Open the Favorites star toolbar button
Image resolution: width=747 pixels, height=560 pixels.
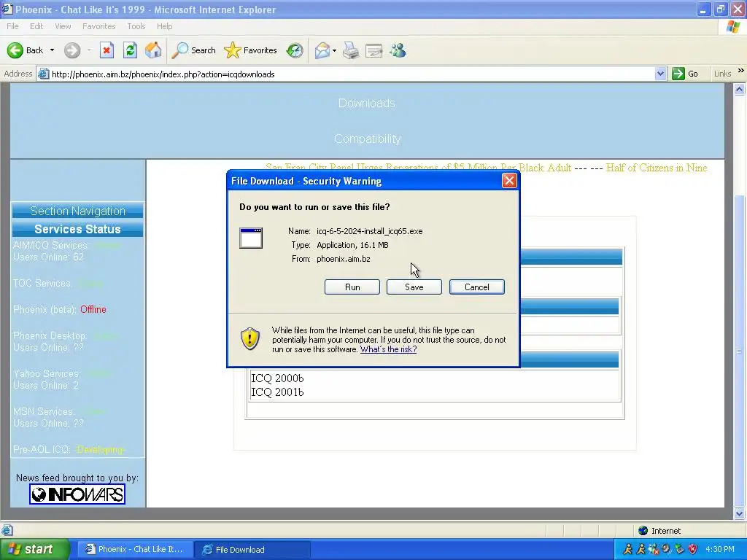251,50
